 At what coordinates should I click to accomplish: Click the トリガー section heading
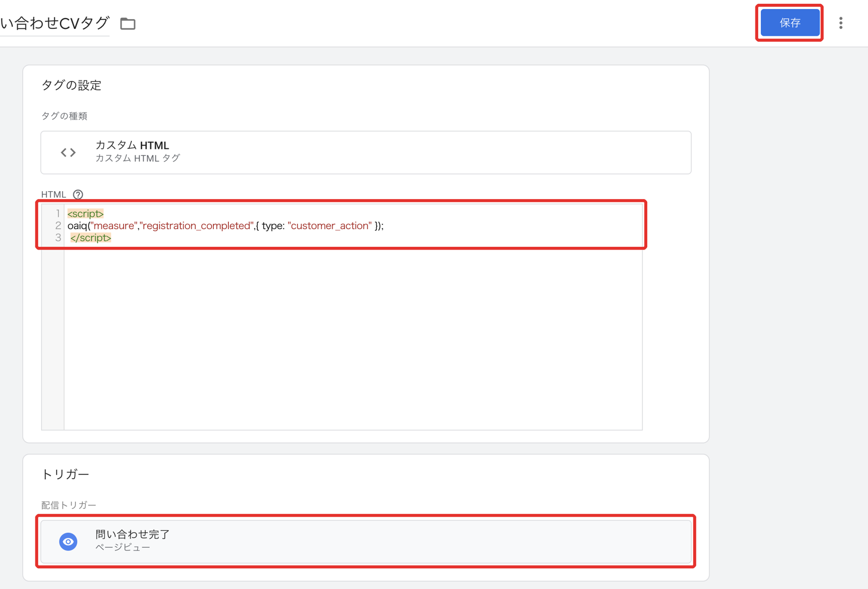tap(65, 474)
